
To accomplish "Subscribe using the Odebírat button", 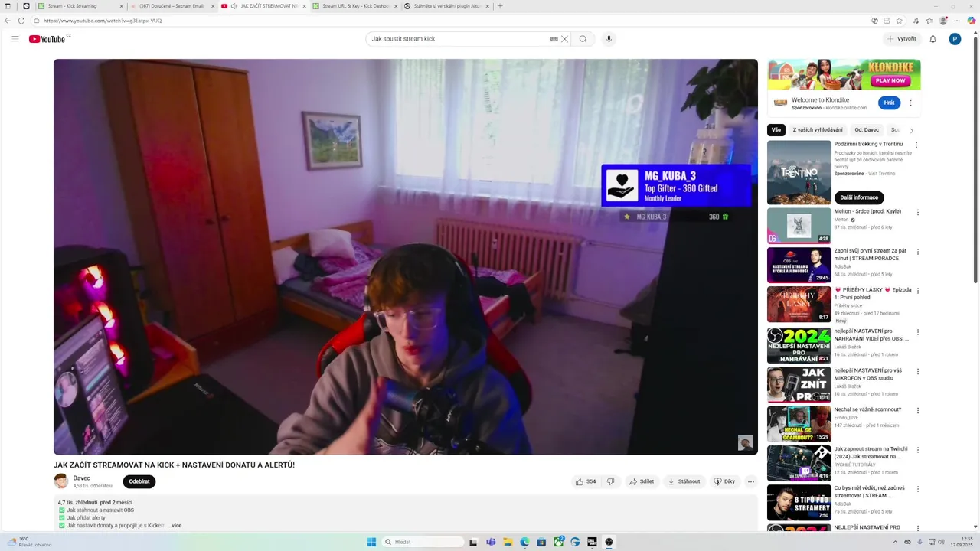I will coord(139,481).
